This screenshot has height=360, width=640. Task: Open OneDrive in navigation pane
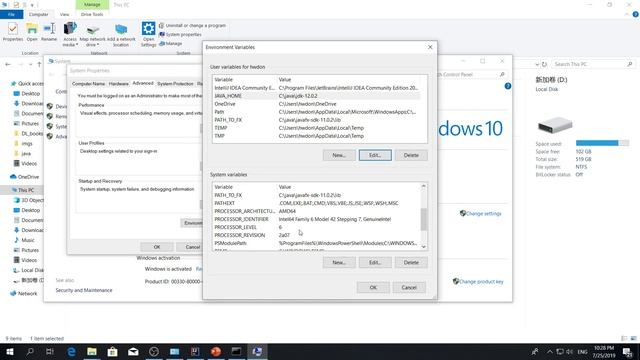pos(24,177)
